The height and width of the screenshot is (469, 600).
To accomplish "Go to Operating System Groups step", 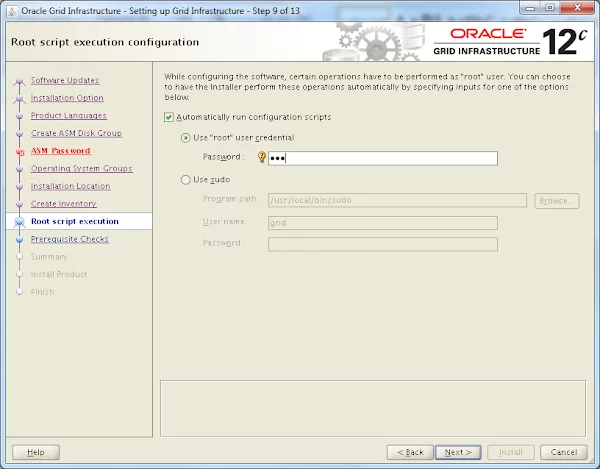I will point(82,168).
